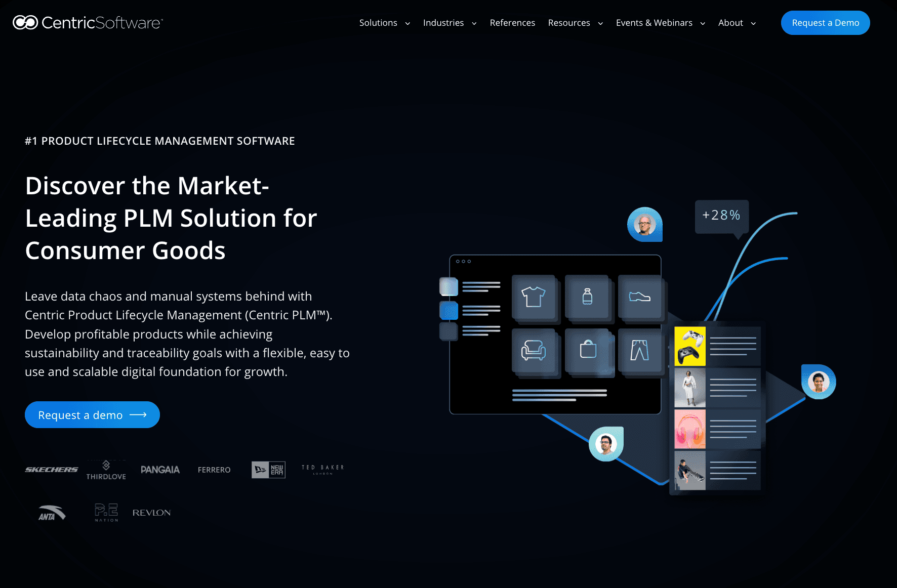This screenshot has width=897, height=588.
Task: Expand the Events & Webinars chevron
Action: (x=703, y=23)
